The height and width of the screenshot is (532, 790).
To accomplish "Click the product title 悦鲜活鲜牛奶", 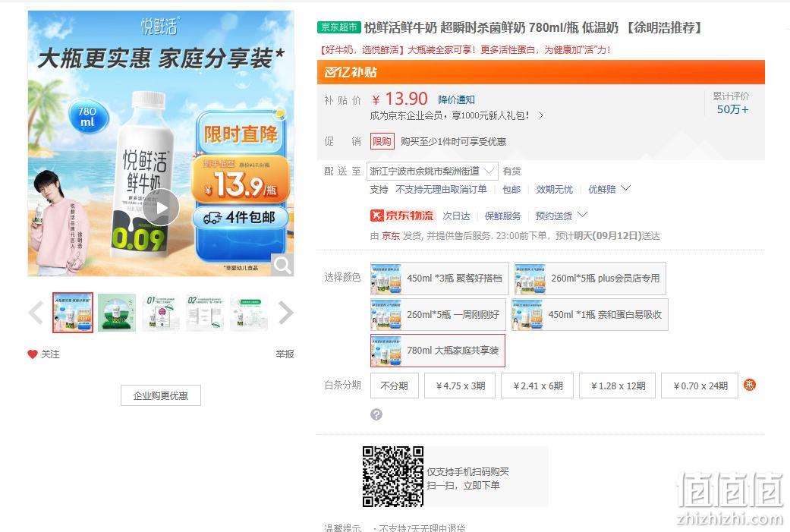I will 533,27.
